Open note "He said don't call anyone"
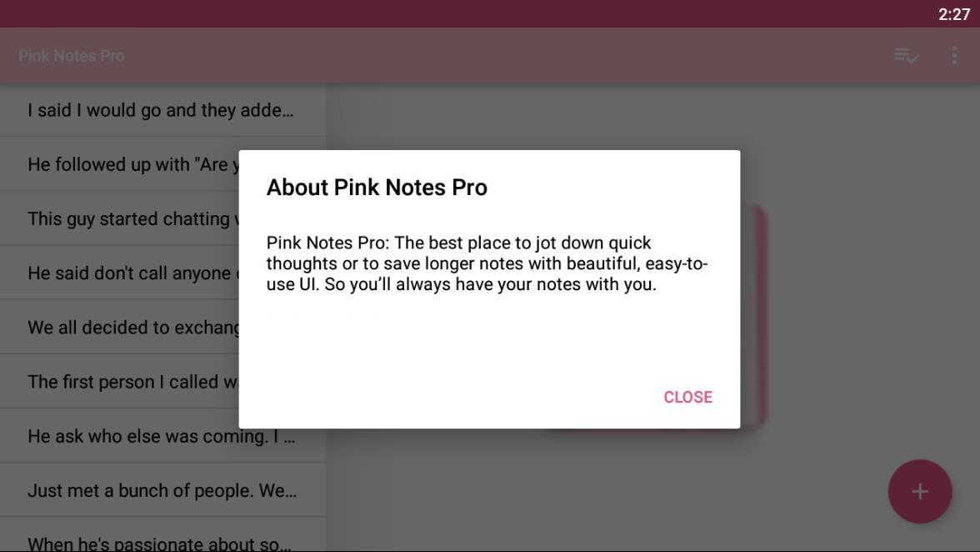The width and height of the screenshot is (980, 552). click(x=119, y=273)
